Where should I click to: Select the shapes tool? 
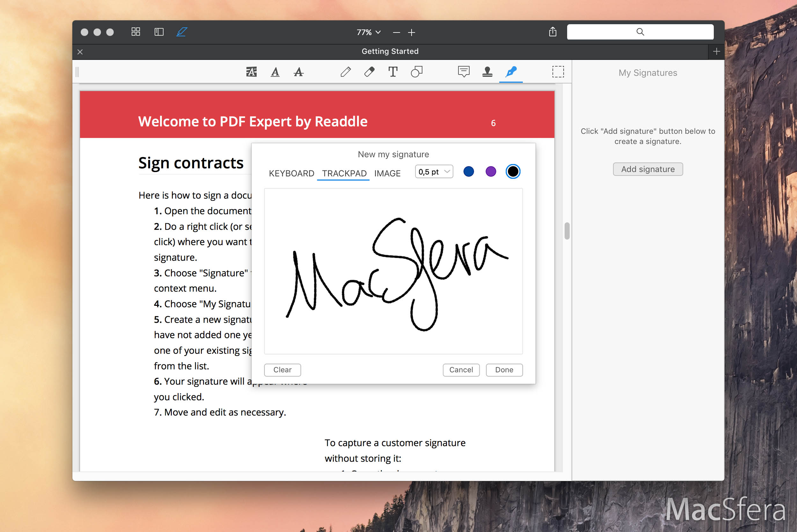pos(416,72)
